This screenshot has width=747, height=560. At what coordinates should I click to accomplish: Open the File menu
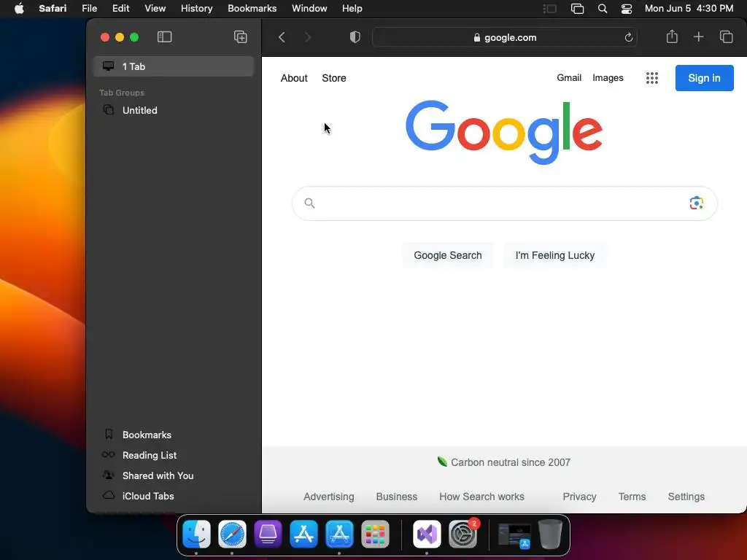pyautogui.click(x=89, y=9)
